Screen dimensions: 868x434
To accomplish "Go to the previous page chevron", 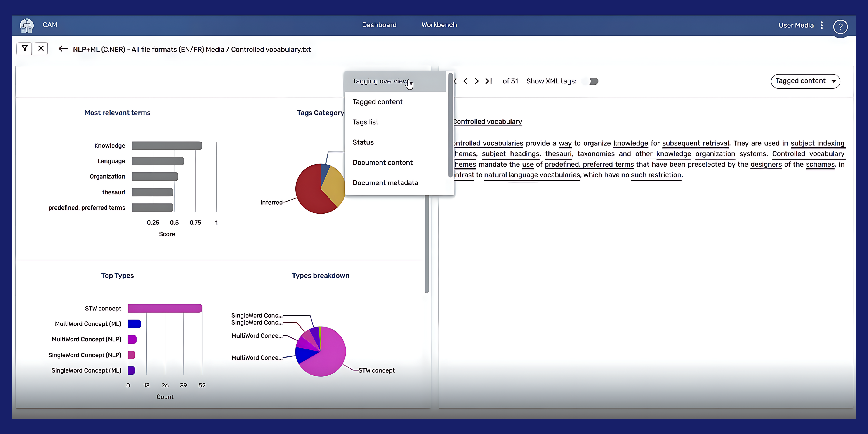I will coord(465,81).
